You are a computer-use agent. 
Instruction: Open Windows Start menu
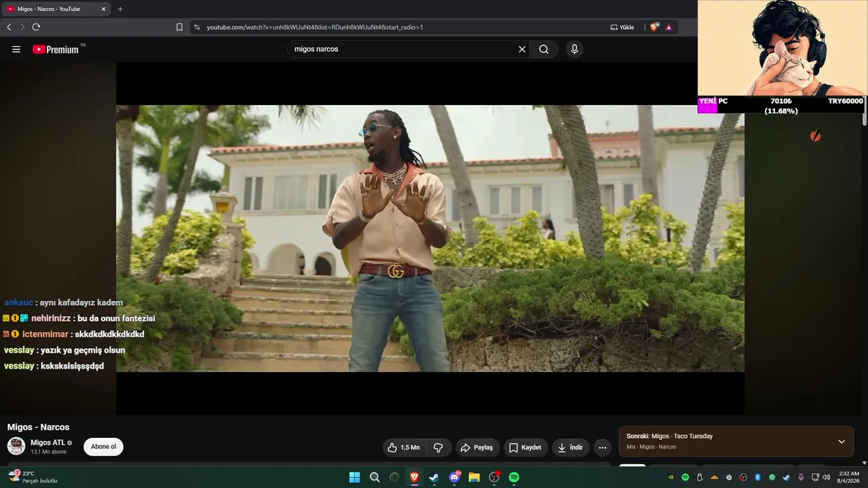(x=355, y=477)
